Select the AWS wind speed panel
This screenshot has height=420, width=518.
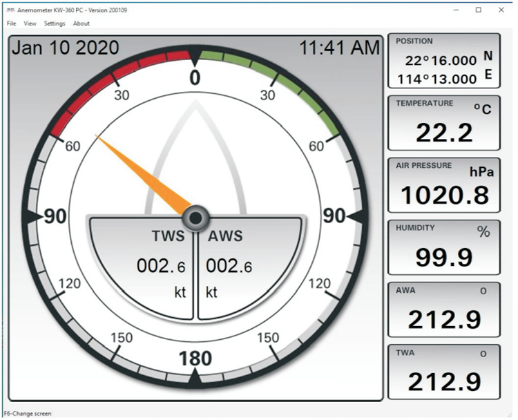(x=247, y=269)
